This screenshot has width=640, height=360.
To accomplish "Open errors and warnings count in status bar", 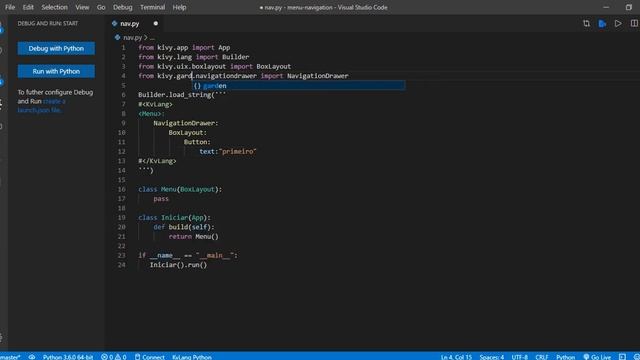I will point(114,357).
